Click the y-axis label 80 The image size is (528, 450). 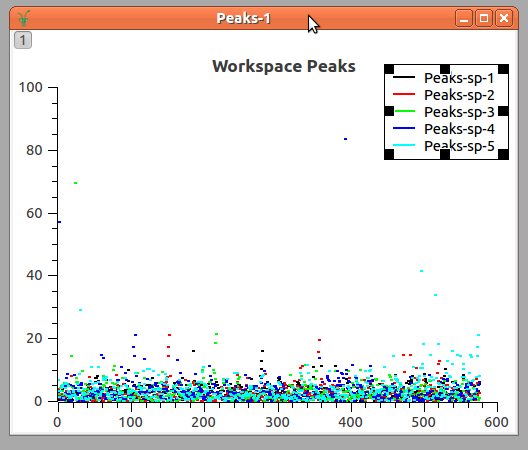point(34,150)
